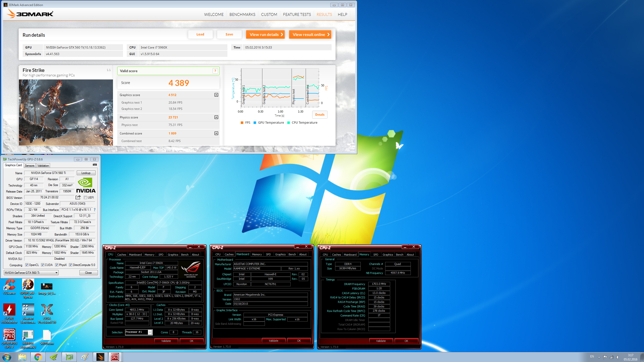
Task: Open image_id_1 desktop file
Action: pos(47,289)
